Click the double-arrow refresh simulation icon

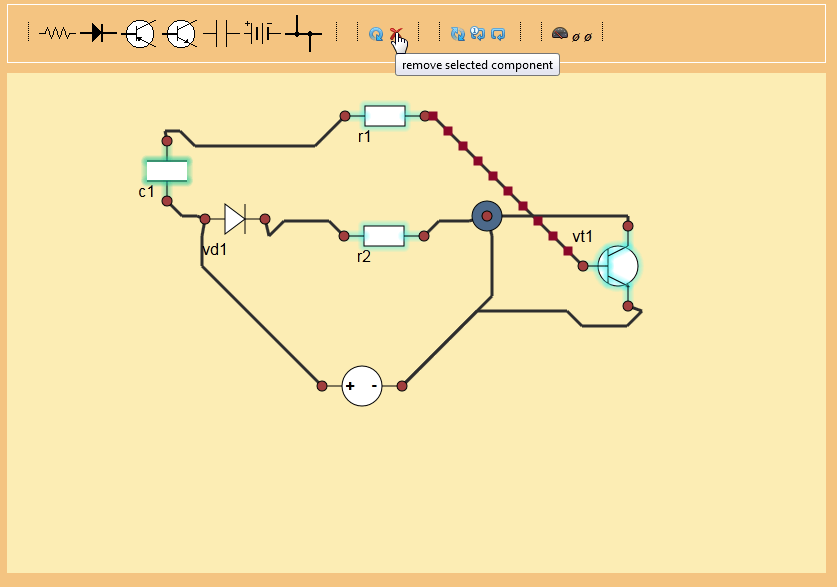tap(457, 34)
